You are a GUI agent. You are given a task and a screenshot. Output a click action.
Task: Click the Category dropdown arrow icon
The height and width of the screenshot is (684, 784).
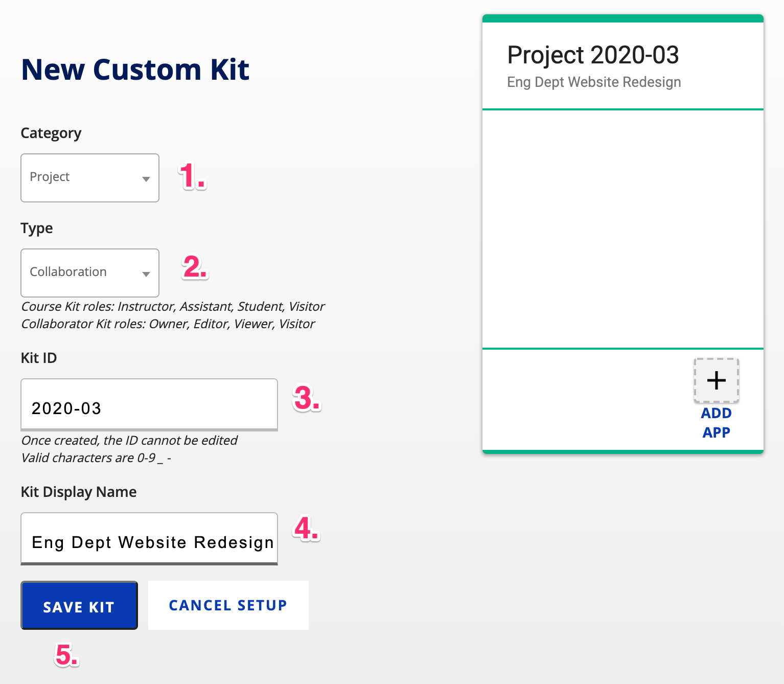(146, 179)
